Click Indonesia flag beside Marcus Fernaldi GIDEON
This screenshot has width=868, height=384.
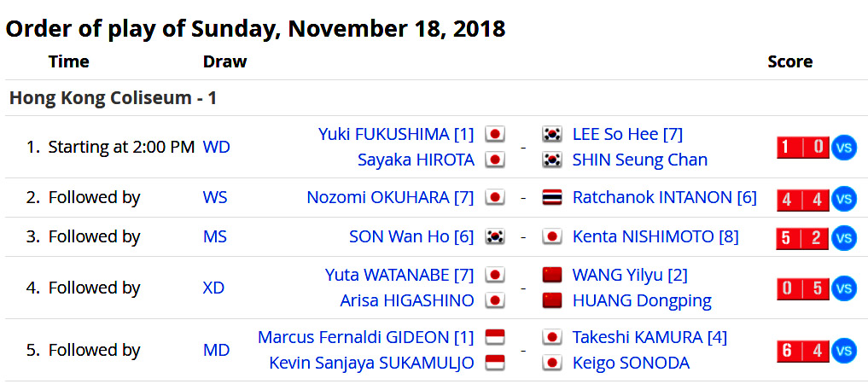[495, 337]
